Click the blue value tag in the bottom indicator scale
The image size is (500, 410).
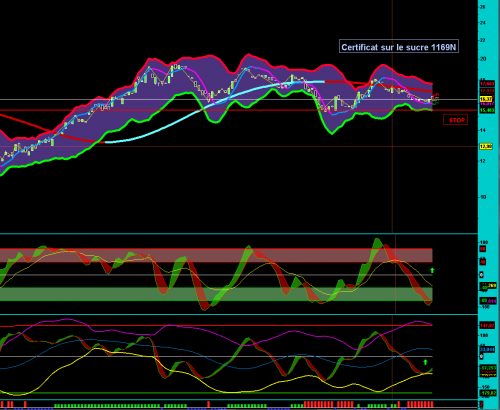pyautogui.click(x=487, y=349)
